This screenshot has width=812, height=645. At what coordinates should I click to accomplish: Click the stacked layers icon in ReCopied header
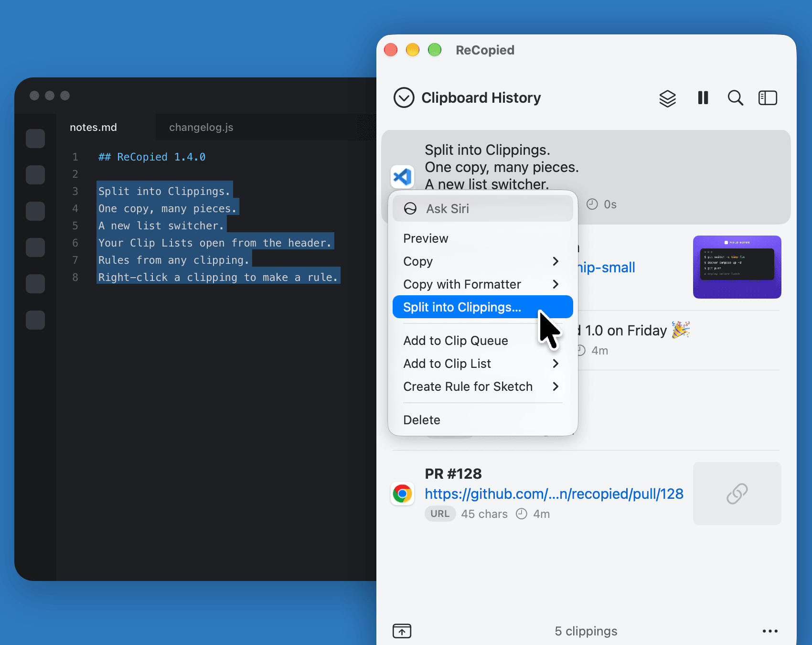coord(667,98)
